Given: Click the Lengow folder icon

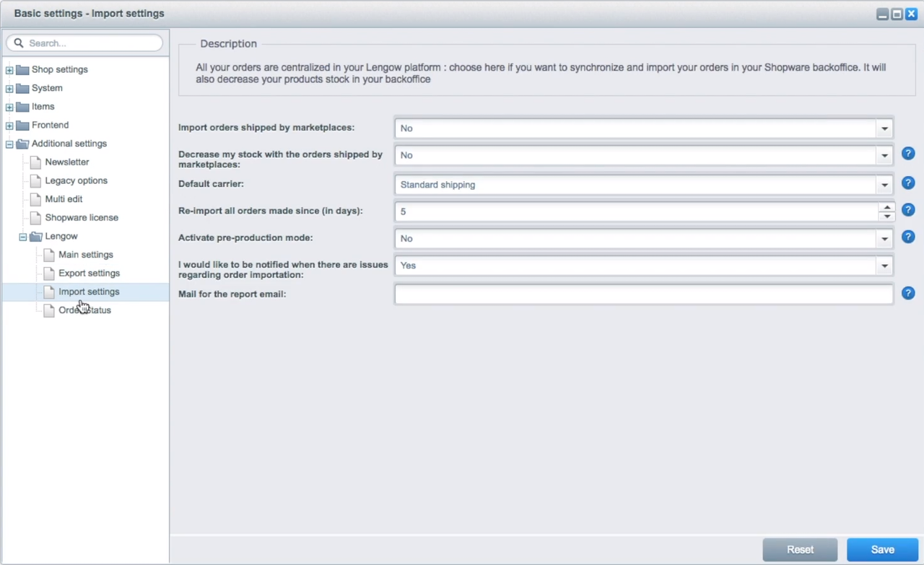Looking at the screenshot, I should point(35,236).
